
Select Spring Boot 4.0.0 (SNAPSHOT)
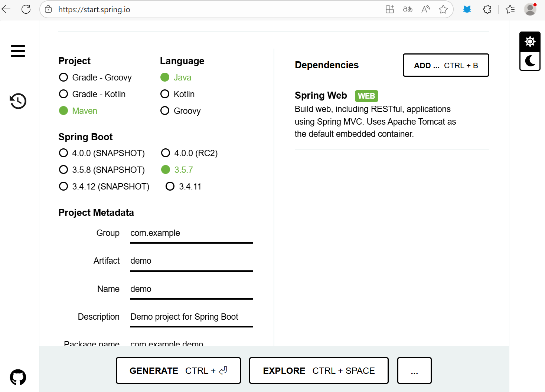[102, 153]
